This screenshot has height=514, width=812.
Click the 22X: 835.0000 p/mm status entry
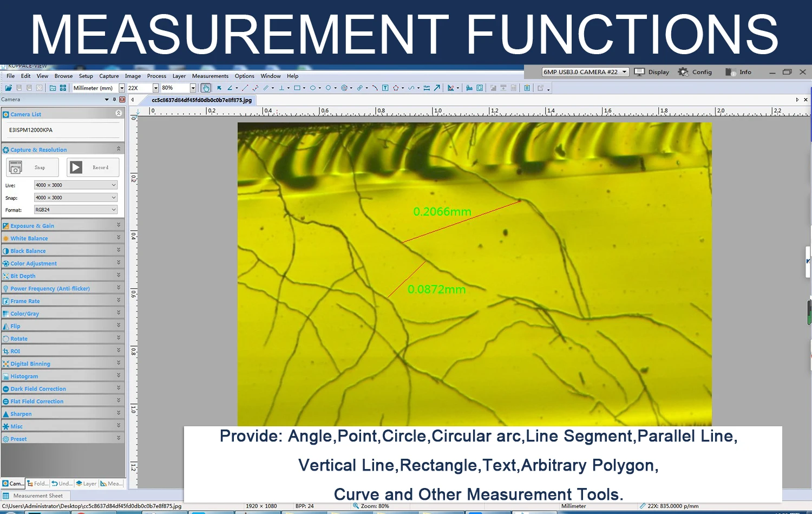669,506
